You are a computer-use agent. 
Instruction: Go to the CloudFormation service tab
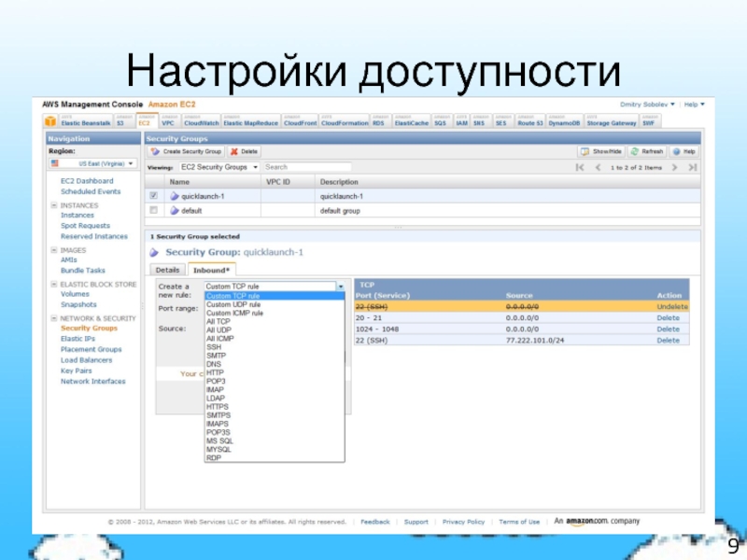click(x=345, y=121)
